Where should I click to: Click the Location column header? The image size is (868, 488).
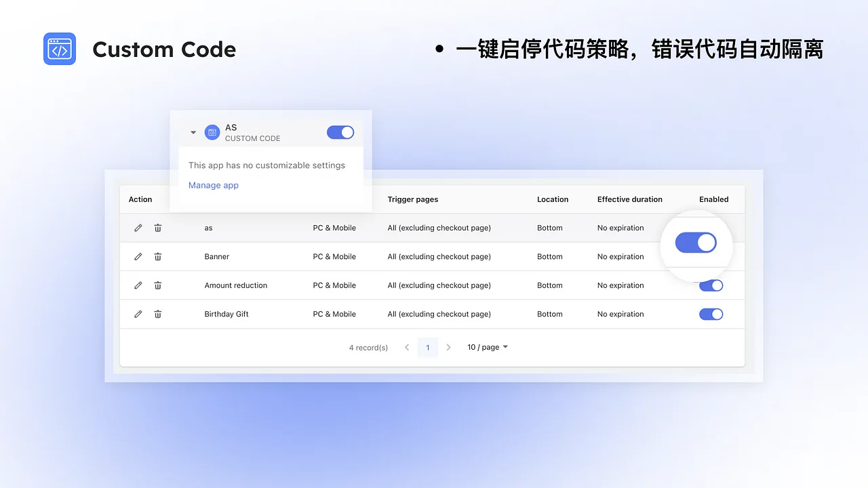[553, 199]
